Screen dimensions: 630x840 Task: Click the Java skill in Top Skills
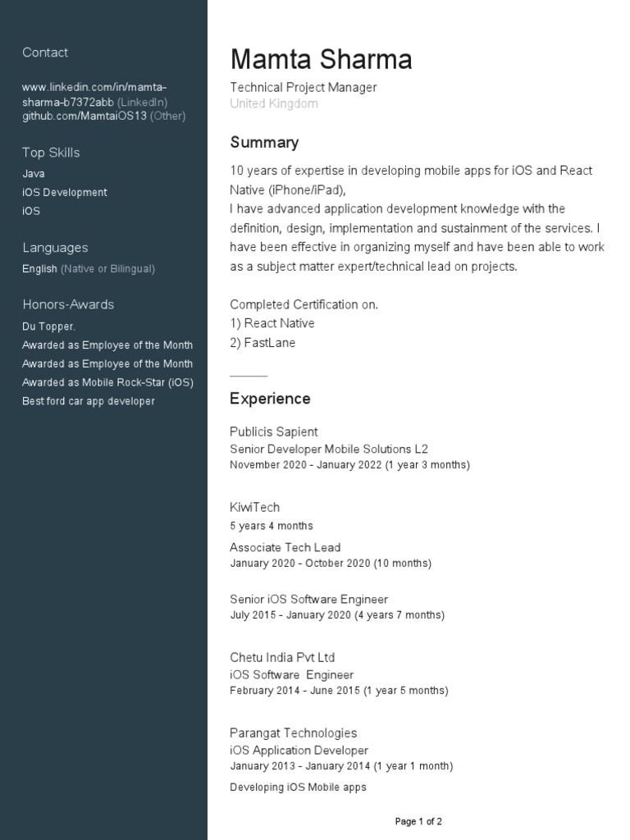coord(33,174)
